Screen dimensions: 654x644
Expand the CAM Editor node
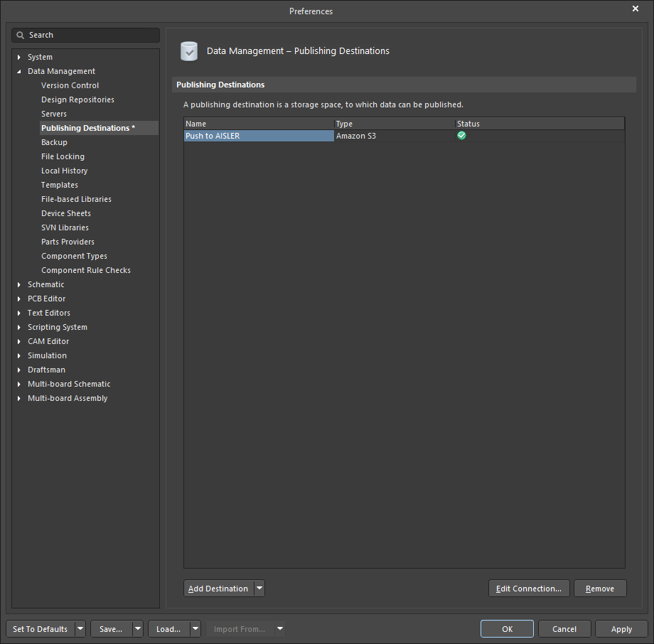click(18, 341)
